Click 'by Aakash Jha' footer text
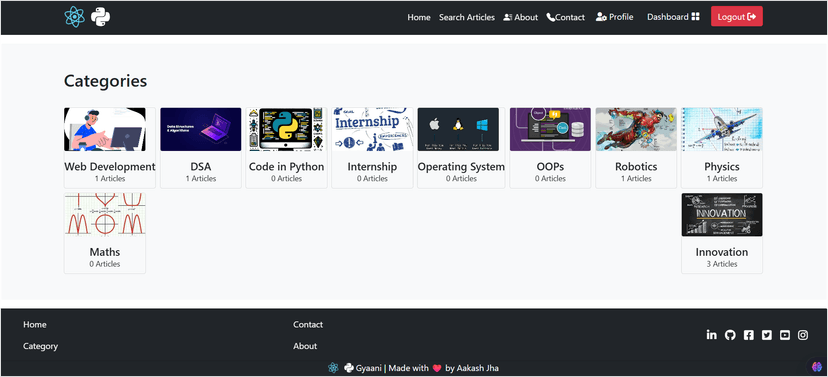The width and height of the screenshot is (828, 377). (472, 368)
